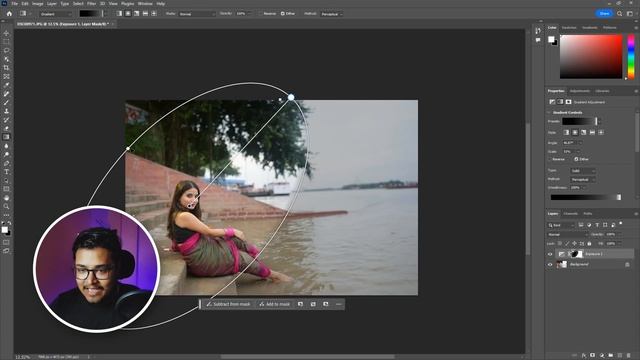Screen dimensions: 640x360
Task: Select Reflected style in Properties panel
Action: 592,132
